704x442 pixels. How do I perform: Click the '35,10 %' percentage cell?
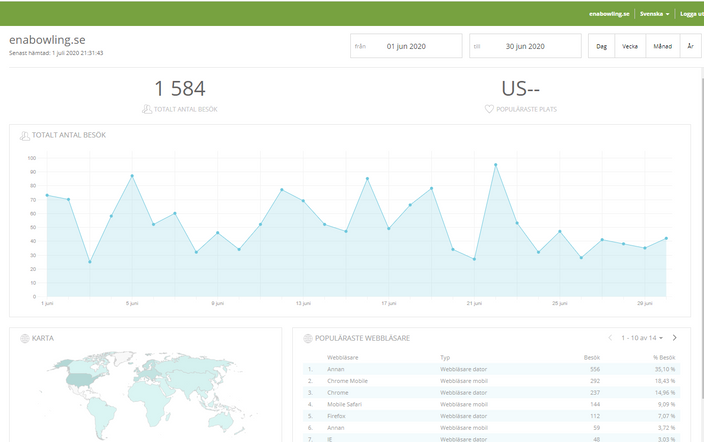(664, 369)
